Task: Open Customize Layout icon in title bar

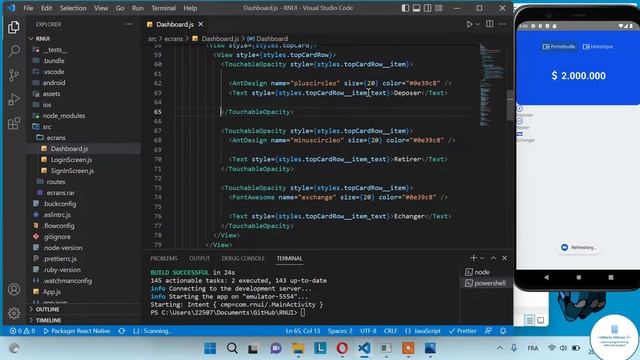Action: 439,8
